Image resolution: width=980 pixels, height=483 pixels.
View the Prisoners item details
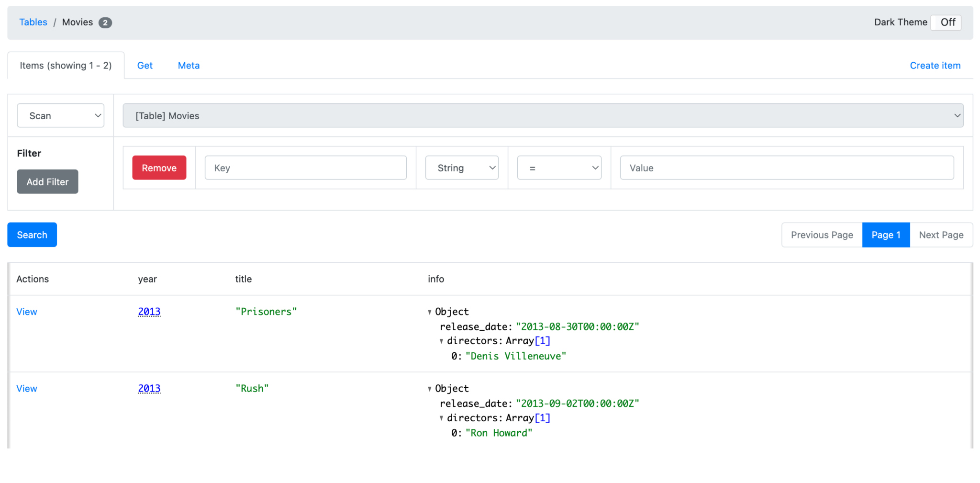pyautogui.click(x=26, y=312)
